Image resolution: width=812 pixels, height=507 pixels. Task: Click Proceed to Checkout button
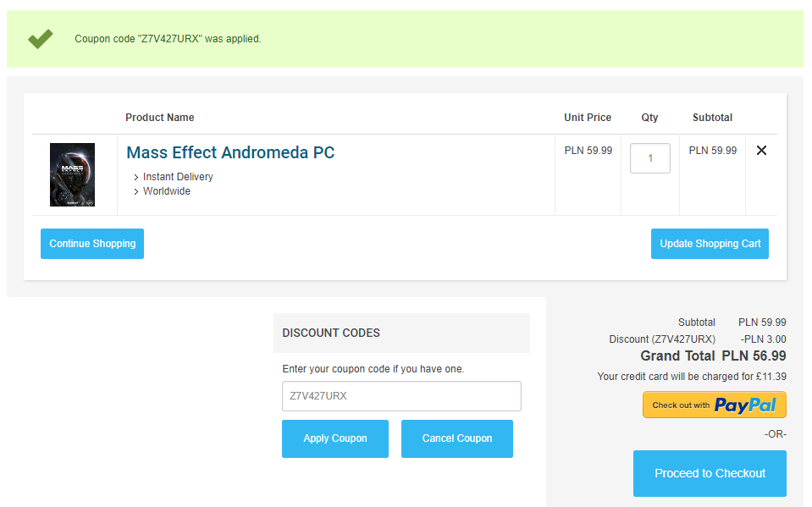710,473
